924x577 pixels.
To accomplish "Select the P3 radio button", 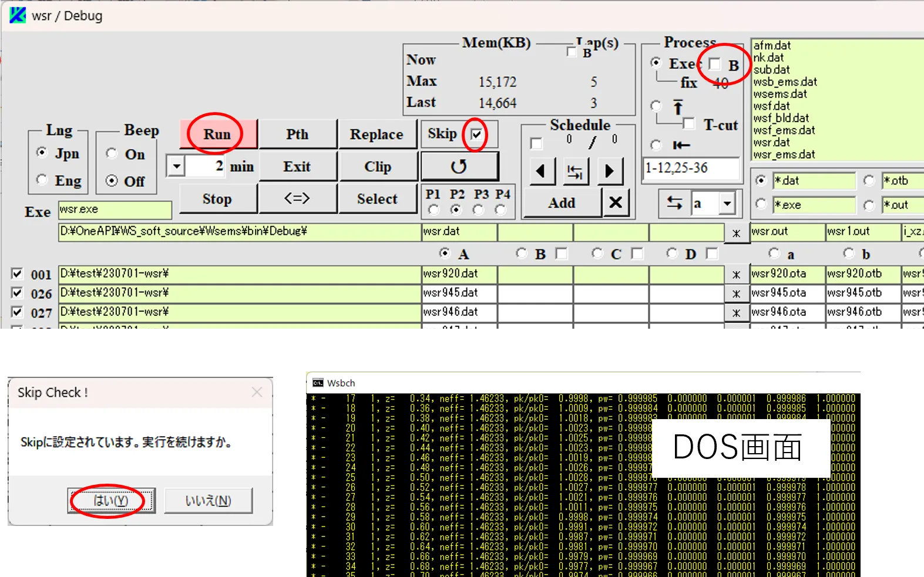I will pos(478,210).
